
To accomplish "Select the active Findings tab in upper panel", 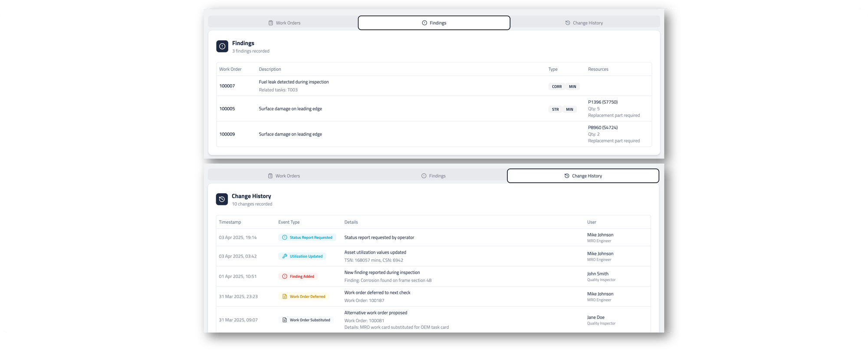I will click(434, 23).
